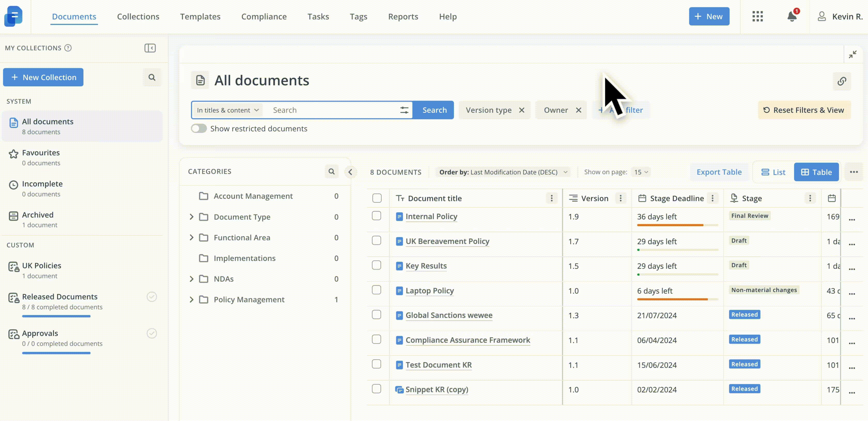Open the In titles & content dropdown
868x421 pixels.
tap(227, 110)
